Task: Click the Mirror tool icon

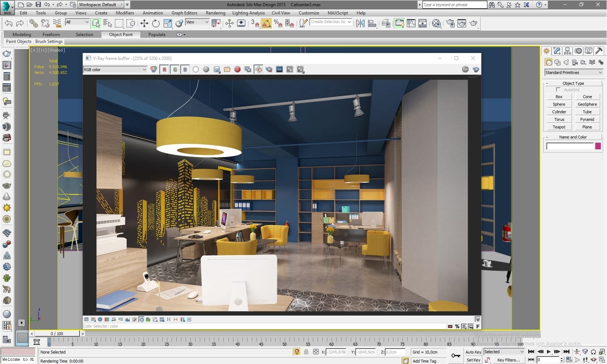Action: tap(360, 23)
